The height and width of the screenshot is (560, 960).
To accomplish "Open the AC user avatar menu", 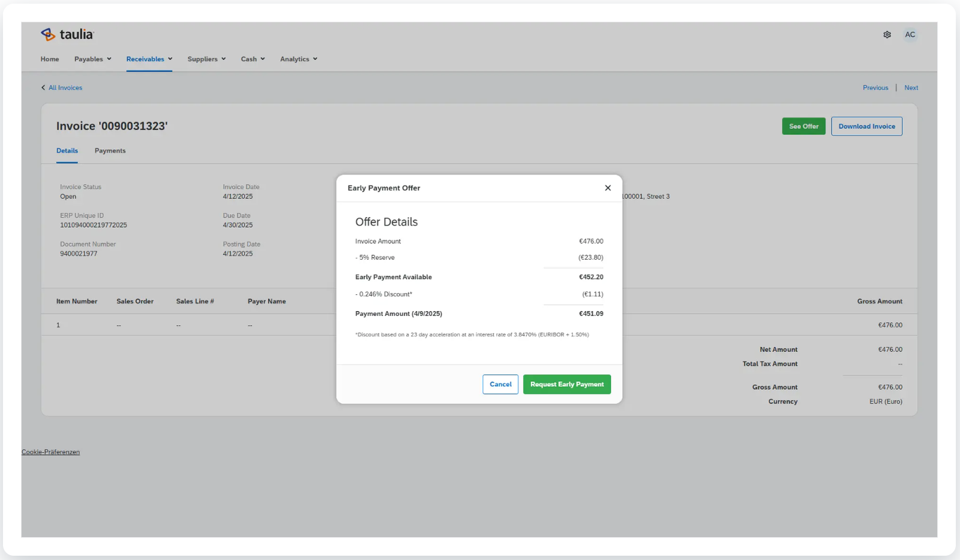I will [x=910, y=35].
